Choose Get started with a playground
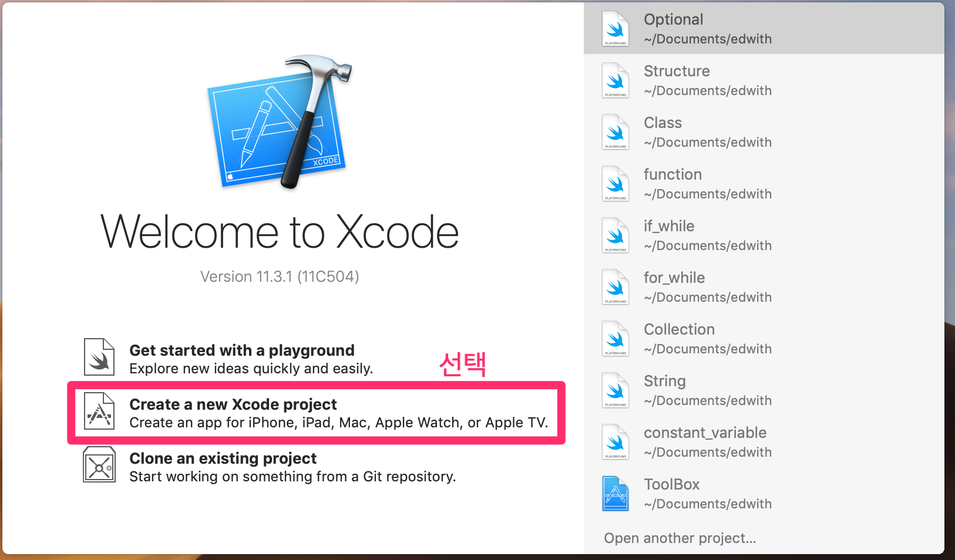Screen dimensions: 955x560 pos(242,350)
